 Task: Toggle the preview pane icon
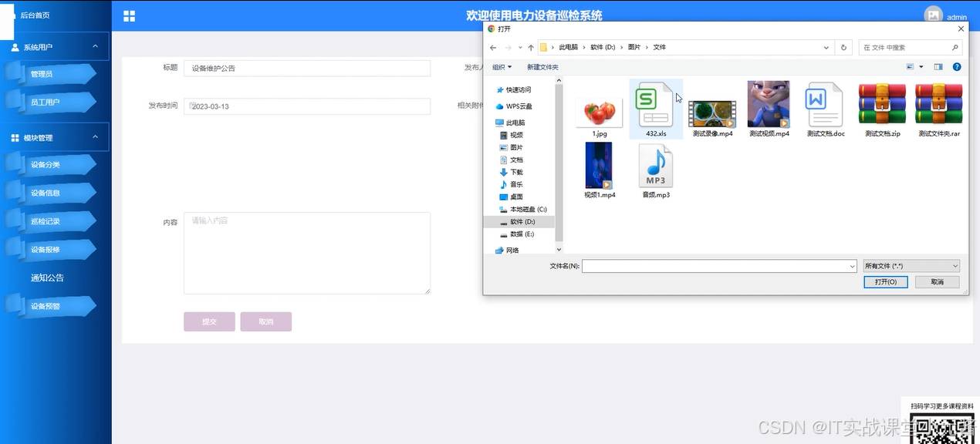[938, 67]
